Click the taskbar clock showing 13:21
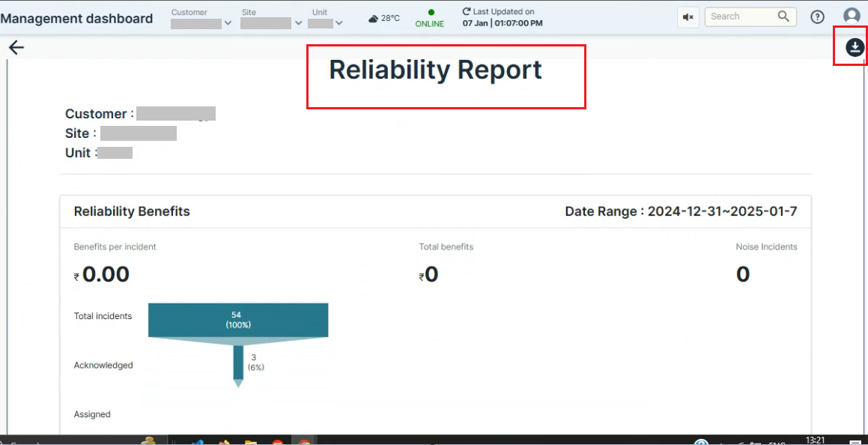 [814, 440]
